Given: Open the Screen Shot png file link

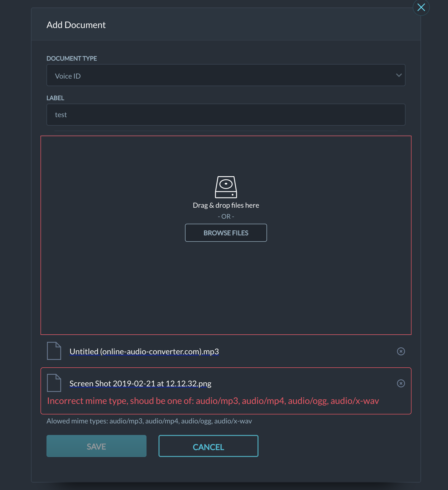Looking at the screenshot, I should (140, 384).
